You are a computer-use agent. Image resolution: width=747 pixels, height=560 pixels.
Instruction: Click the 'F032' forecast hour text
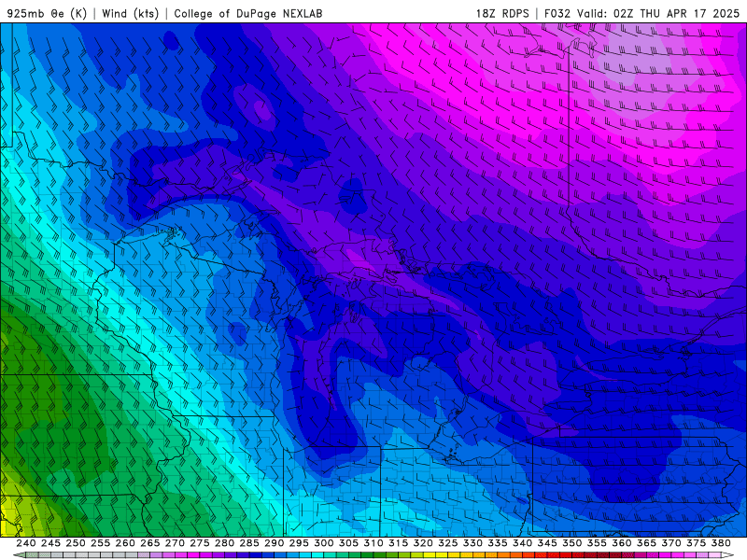pyautogui.click(x=557, y=13)
